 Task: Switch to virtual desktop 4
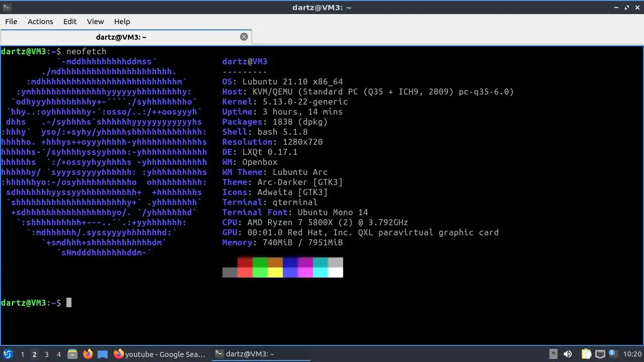(58, 354)
